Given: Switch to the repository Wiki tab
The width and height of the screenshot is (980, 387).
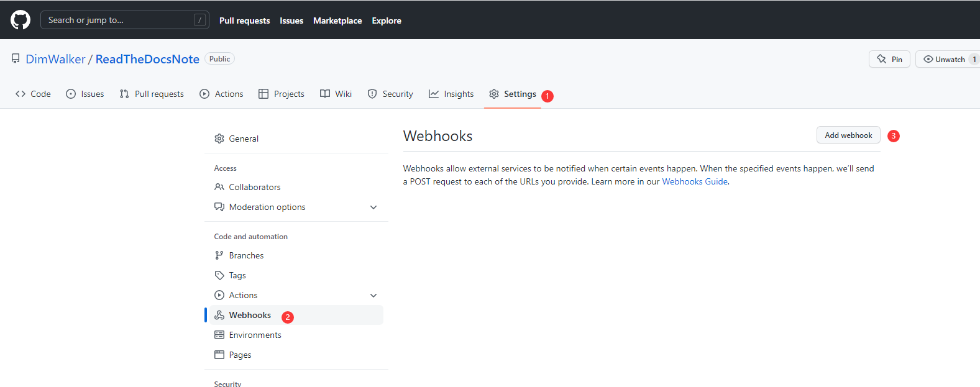Looking at the screenshot, I should (x=336, y=94).
